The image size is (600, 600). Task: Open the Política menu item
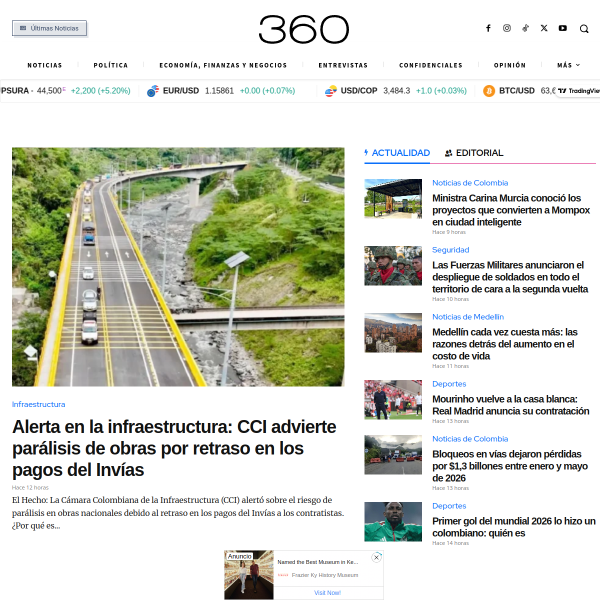(111, 65)
